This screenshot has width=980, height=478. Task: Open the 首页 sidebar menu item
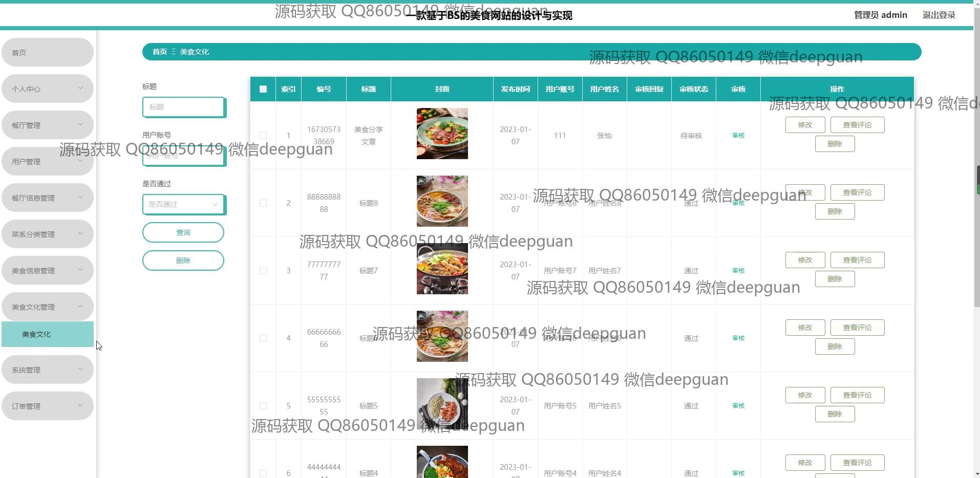coord(48,52)
